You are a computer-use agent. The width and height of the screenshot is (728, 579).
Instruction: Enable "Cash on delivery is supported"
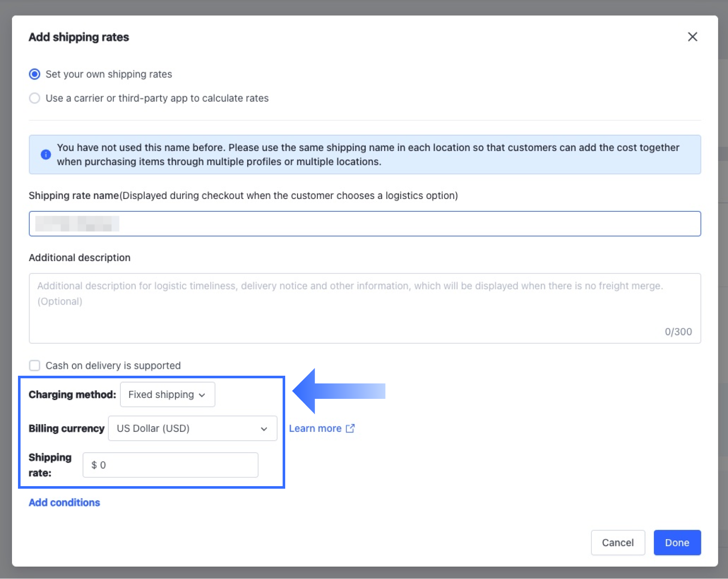[34, 365]
